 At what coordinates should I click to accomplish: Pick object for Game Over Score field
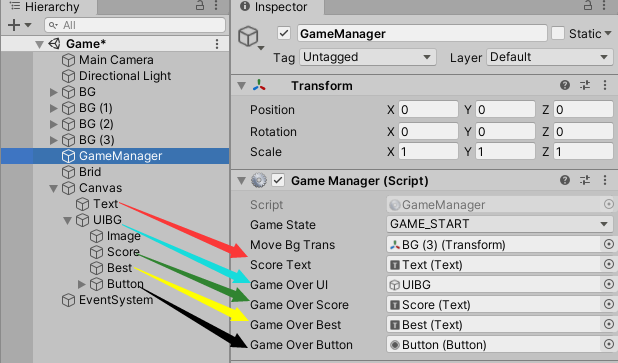coord(609,304)
